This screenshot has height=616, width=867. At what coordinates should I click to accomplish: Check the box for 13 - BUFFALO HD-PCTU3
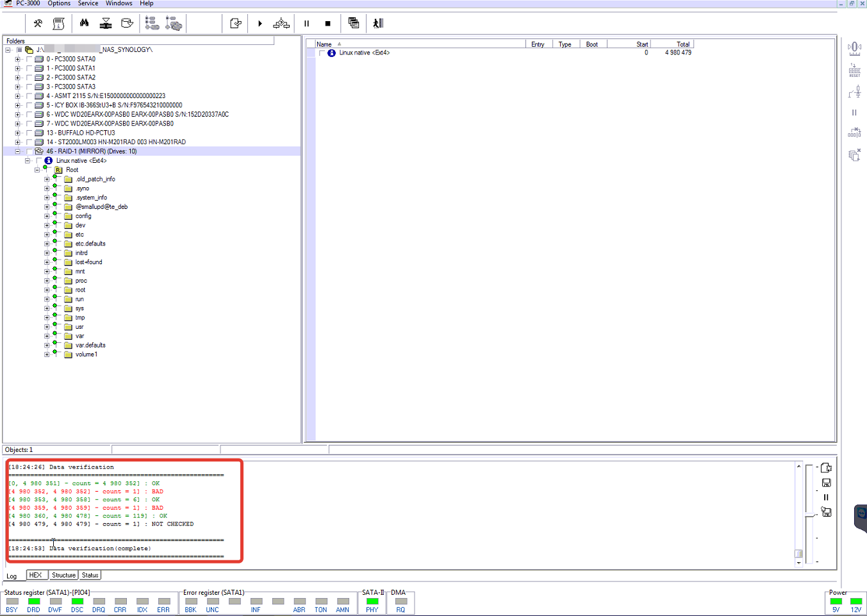click(x=29, y=133)
